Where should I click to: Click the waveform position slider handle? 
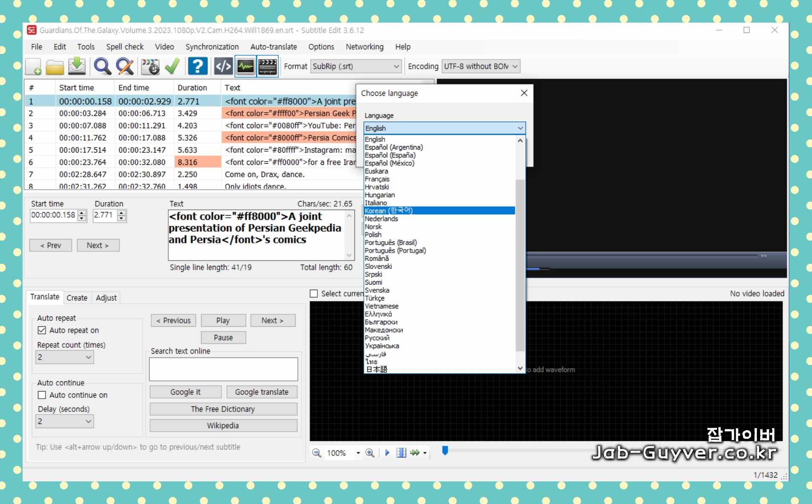pos(445,450)
